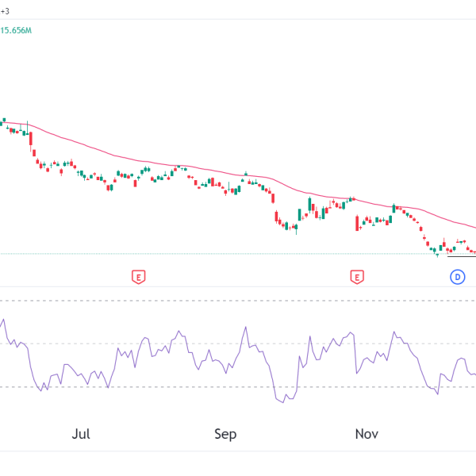This screenshot has width=476, height=476.
Task: Click the left red earnings E marker
Action: [139, 277]
